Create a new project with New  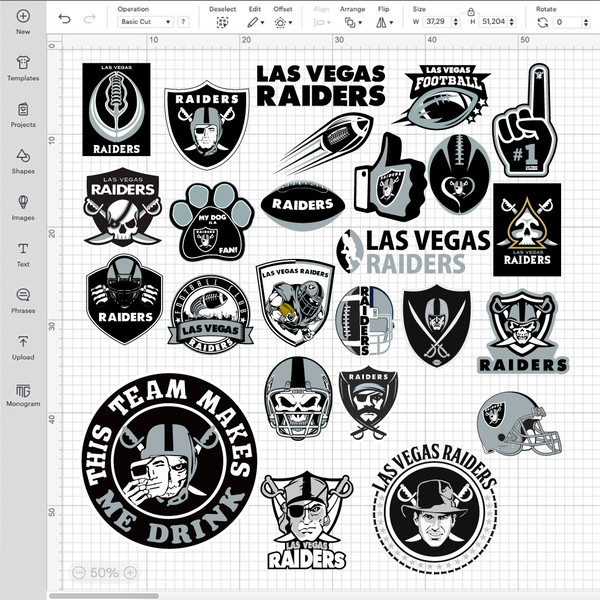pos(23,22)
